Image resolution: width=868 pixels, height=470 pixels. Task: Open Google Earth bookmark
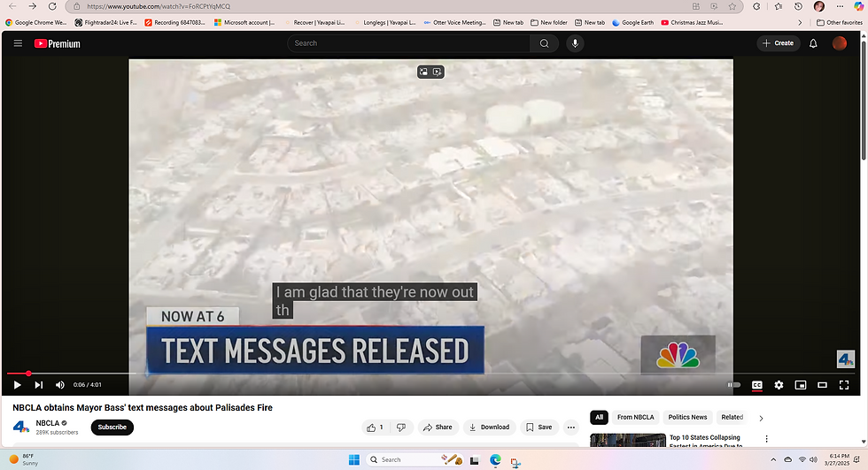[632, 23]
